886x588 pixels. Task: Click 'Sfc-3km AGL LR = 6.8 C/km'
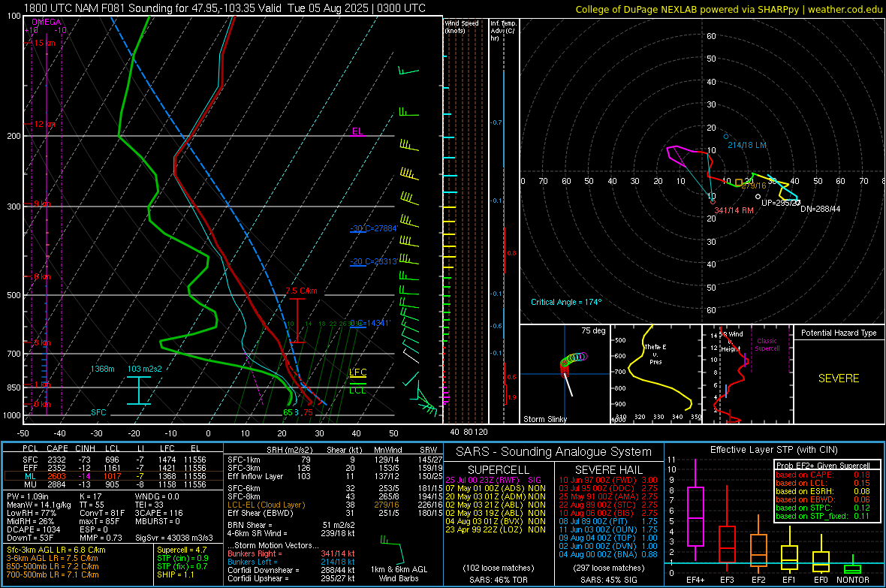56,550
